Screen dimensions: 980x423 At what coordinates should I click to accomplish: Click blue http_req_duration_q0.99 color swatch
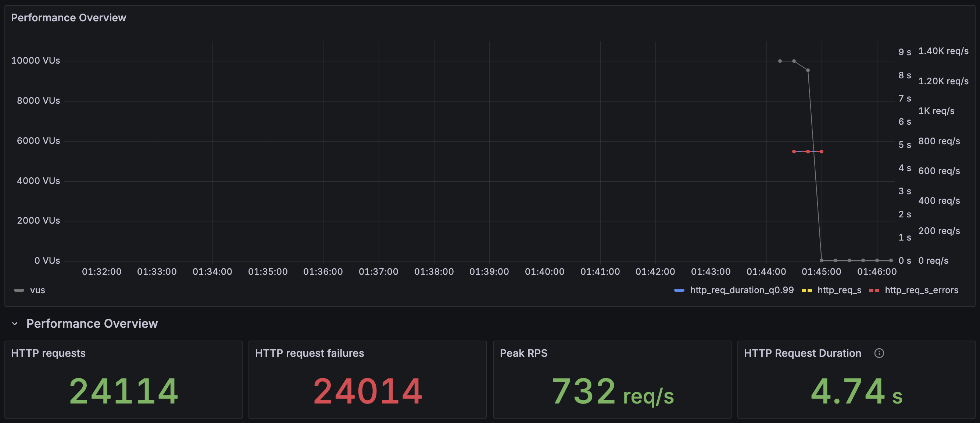pos(679,290)
